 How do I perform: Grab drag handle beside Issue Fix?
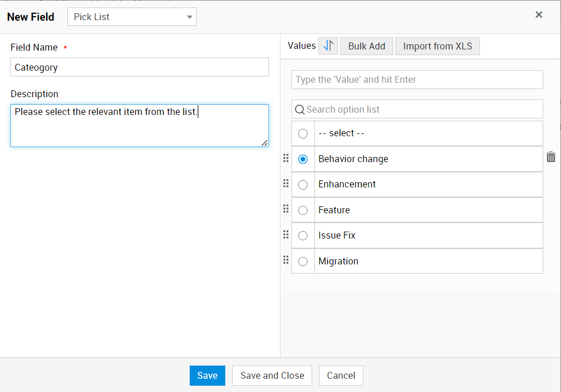coord(286,235)
